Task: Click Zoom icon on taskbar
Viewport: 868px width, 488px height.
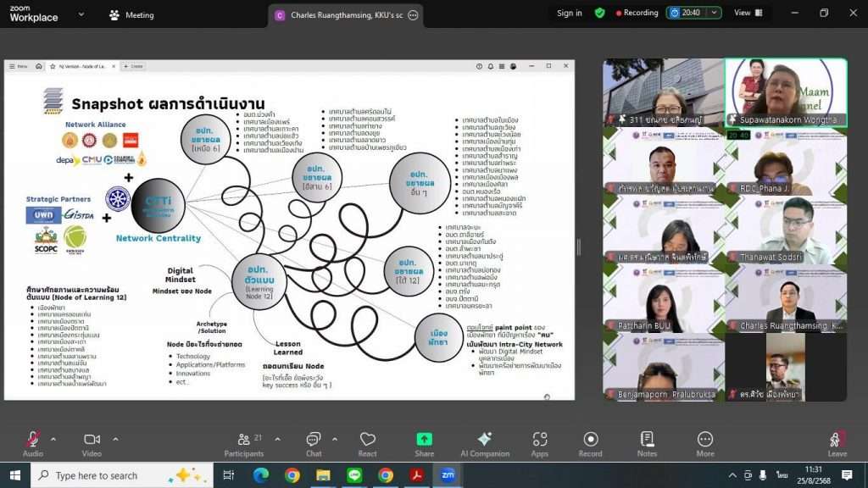Action: tap(448, 475)
